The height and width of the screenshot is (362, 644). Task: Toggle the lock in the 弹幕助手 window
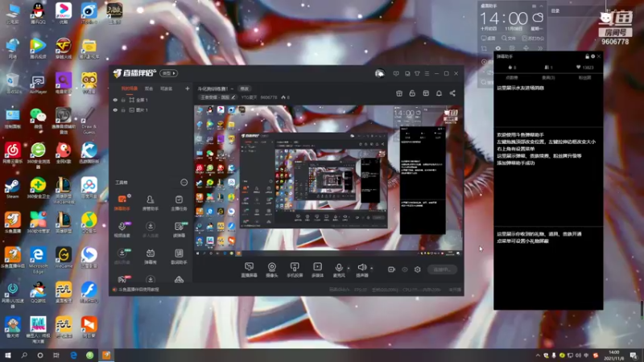587,56
